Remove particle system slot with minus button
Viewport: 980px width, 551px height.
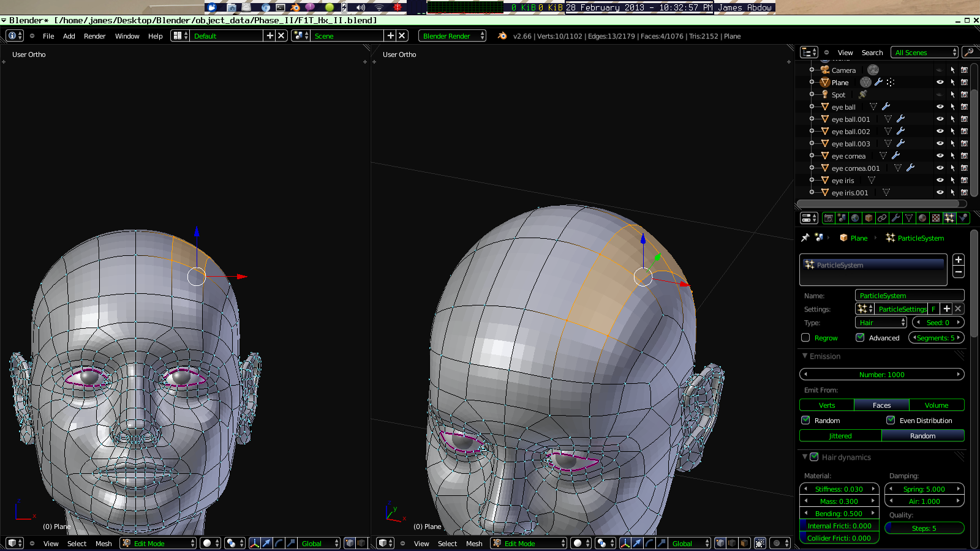pos(959,272)
